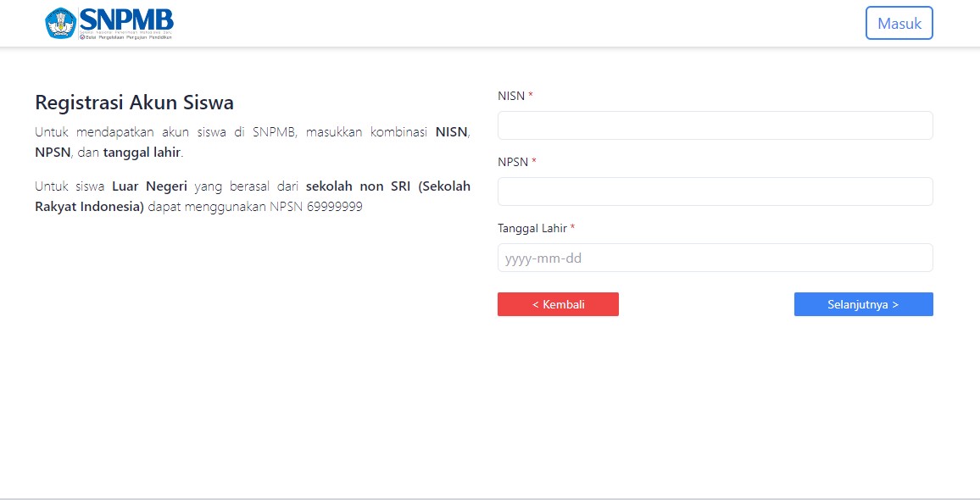Screen dimensions: 980x500
Task: Click the bold NISN text in the instructions
Action: coord(450,131)
